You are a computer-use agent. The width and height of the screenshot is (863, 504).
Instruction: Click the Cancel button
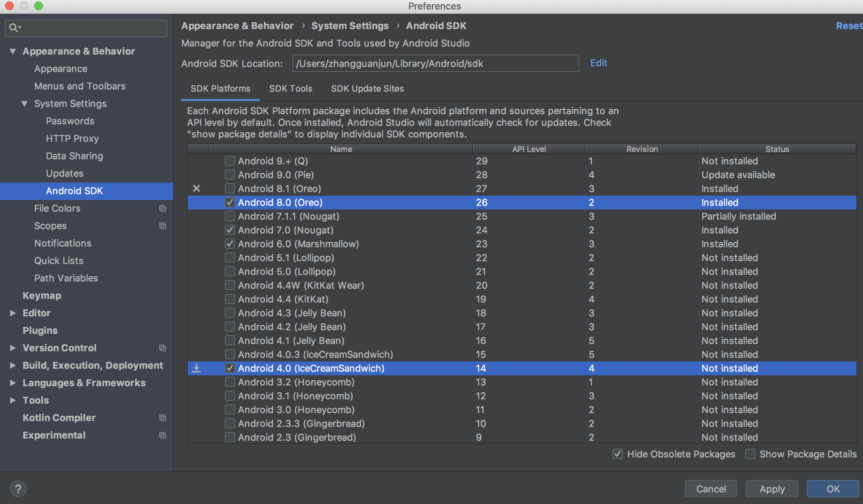click(x=711, y=489)
